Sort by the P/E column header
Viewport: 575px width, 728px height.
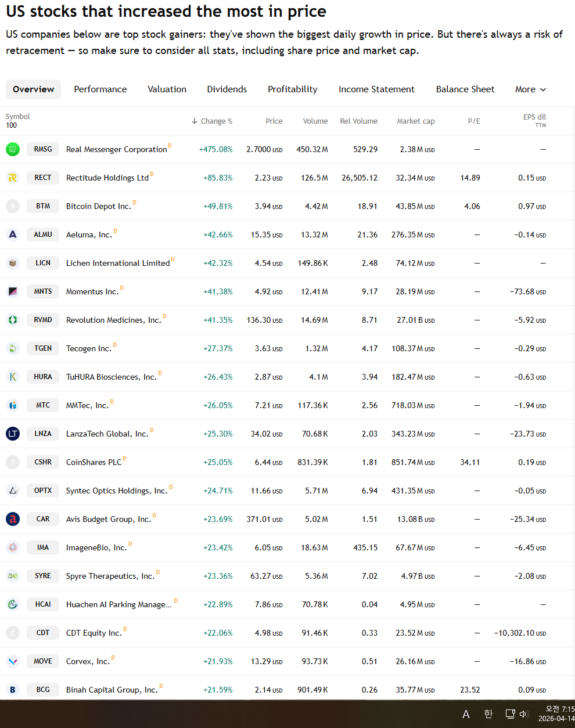pyautogui.click(x=474, y=121)
